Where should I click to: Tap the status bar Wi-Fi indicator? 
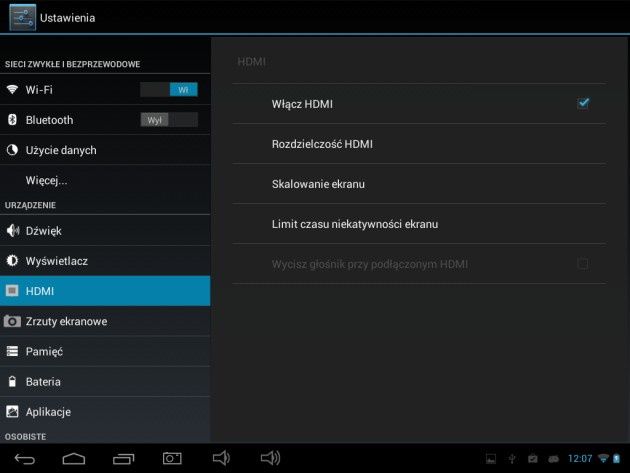(603, 458)
